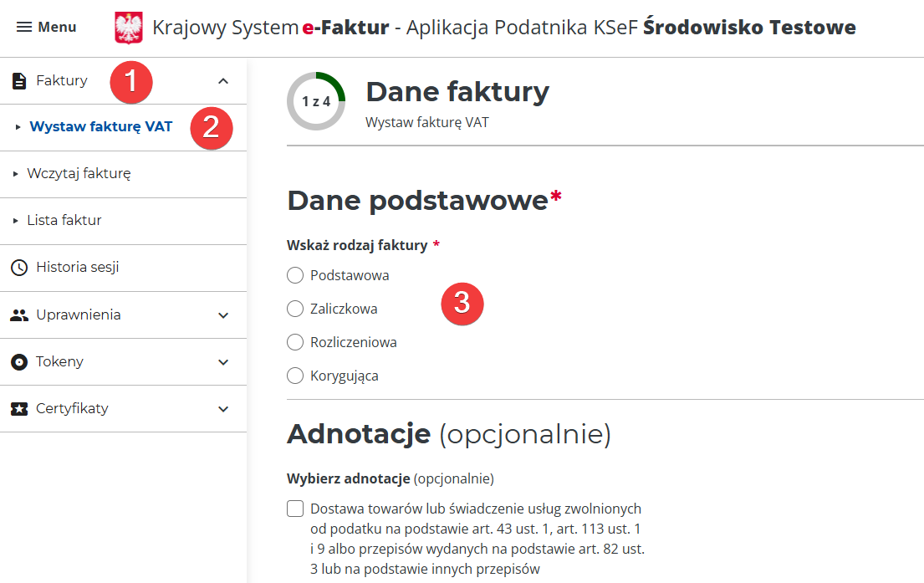Click the arrow icon before Wystaw fakturę VAT
The height and width of the screenshot is (583, 924).
coord(18,127)
